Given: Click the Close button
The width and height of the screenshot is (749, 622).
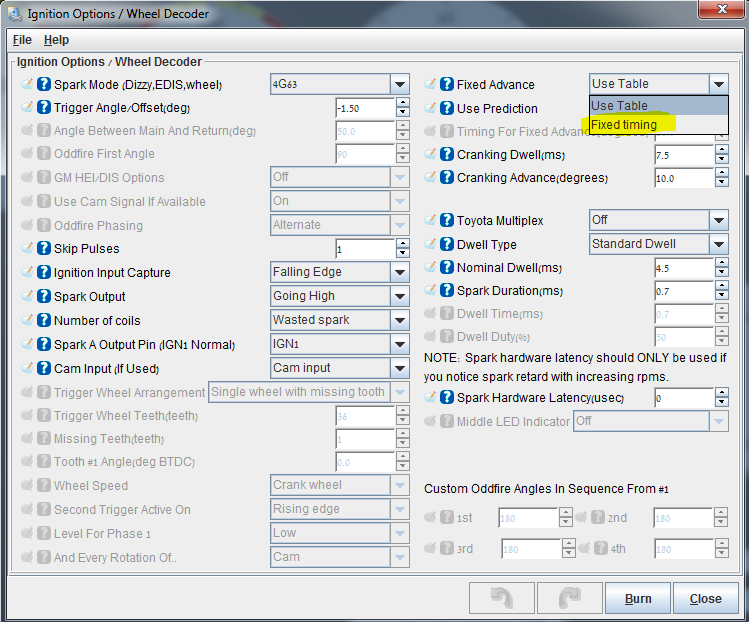Looking at the screenshot, I should (x=706, y=598).
